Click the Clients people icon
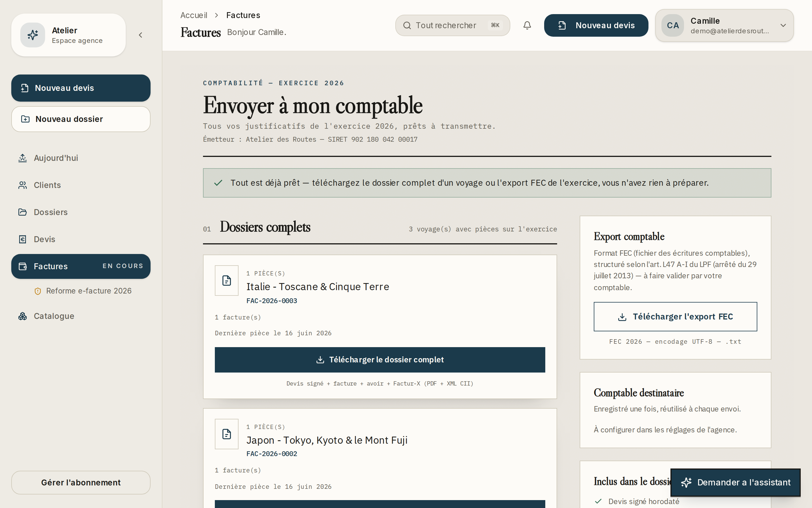Image resolution: width=812 pixels, height=508 pixels. click(x=23, y=185)
